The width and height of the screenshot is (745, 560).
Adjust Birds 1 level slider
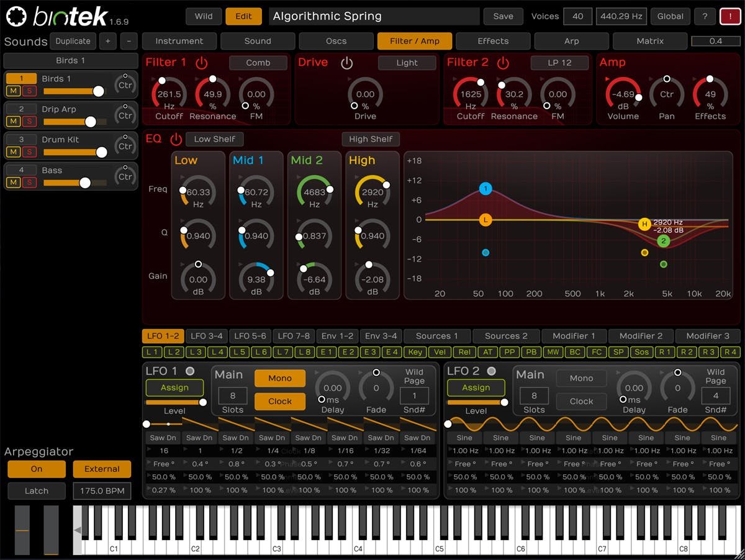[x=74, y=91]
